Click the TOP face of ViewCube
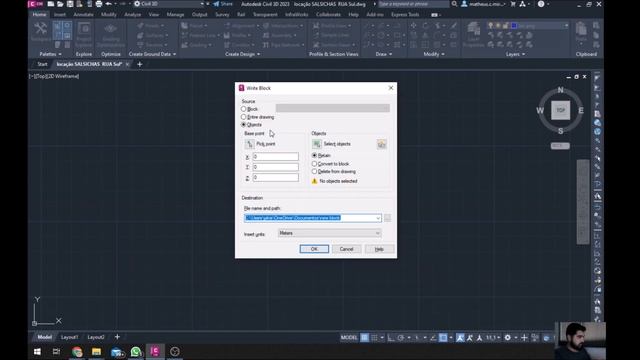This screenshot has height=360, width=640. [x=560, y=110]
